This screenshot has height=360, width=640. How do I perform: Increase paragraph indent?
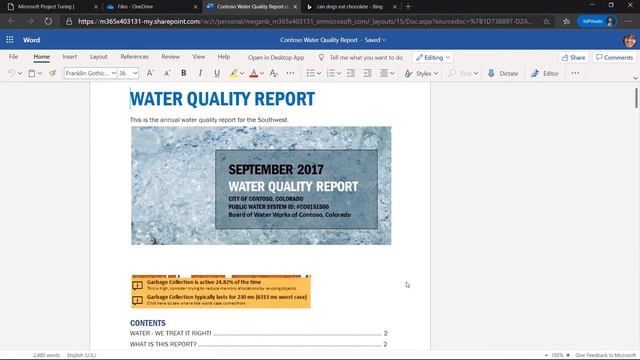367,73
